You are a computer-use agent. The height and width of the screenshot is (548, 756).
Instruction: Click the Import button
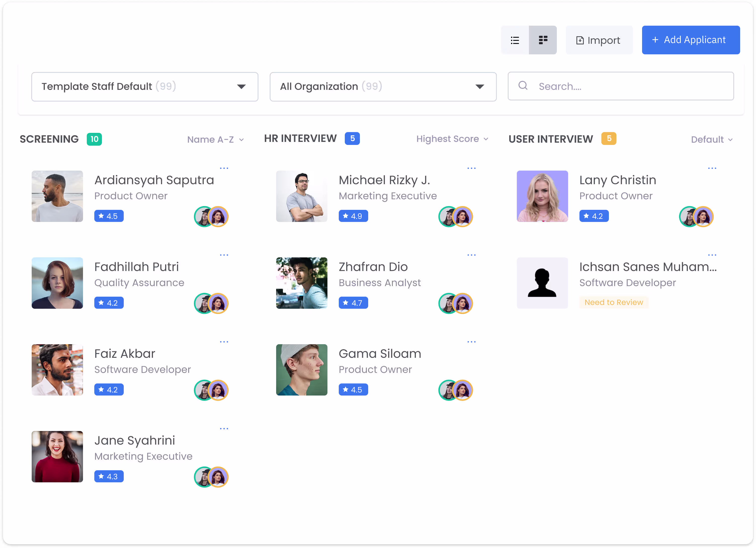599,40
